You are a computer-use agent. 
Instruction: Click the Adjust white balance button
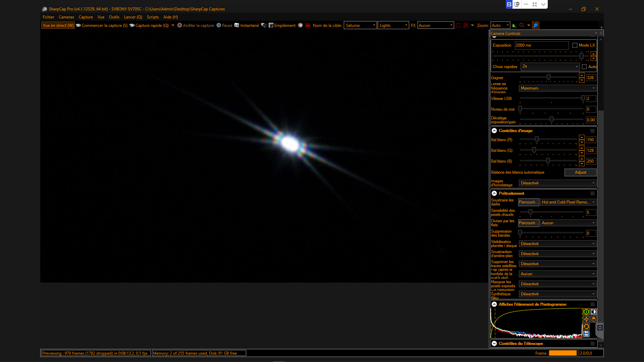click(x=580, y=172)
